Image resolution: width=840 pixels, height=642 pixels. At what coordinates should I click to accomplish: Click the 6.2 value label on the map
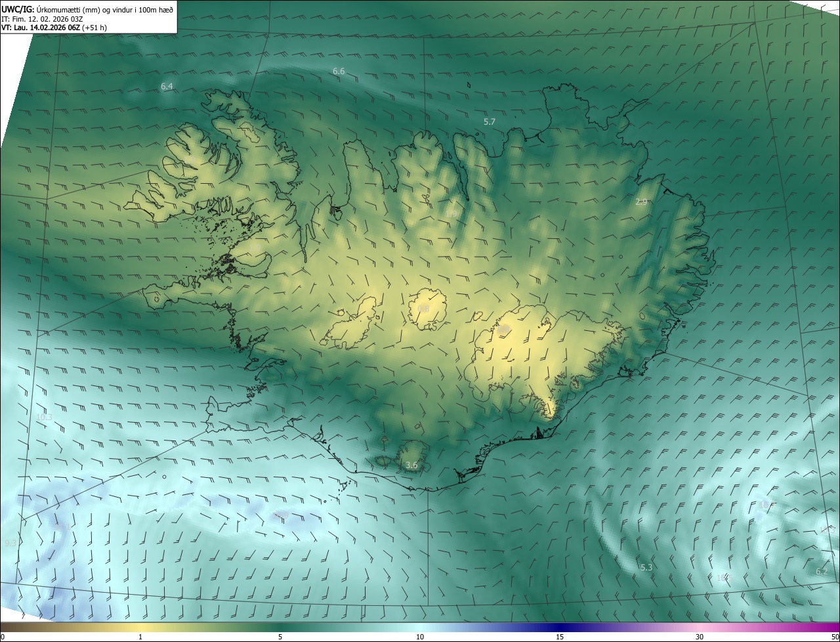coord(822,572)
